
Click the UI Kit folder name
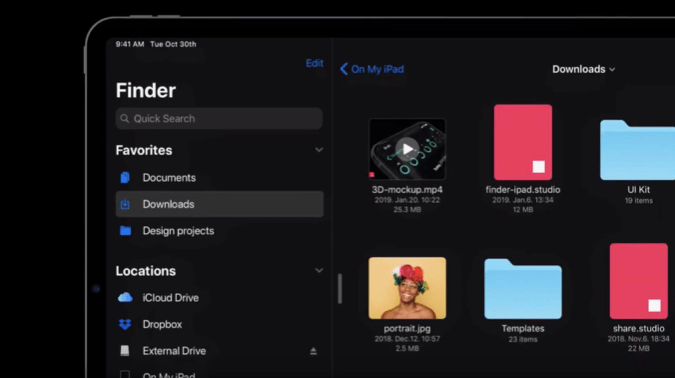click(638, 189)
